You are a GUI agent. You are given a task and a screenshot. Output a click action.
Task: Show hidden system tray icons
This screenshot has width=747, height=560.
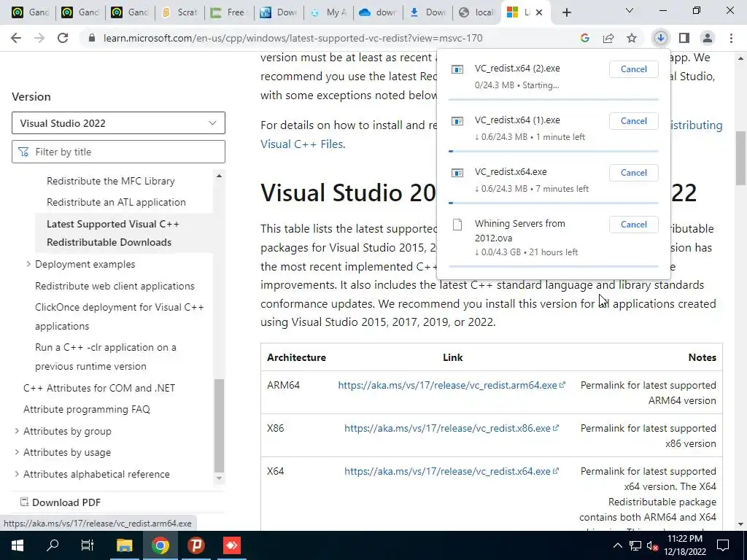pyautogui.click(x=617, y=545)
